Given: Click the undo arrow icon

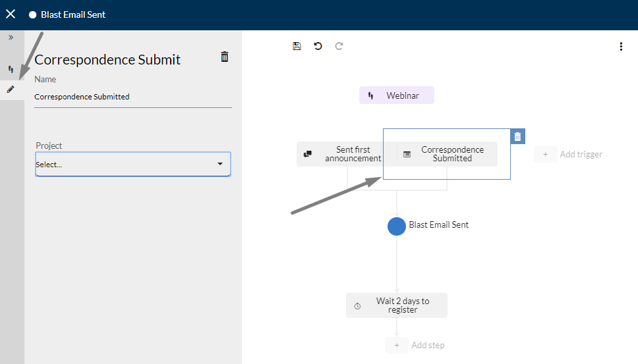Looking at the screenshot, I should [318, 46].
